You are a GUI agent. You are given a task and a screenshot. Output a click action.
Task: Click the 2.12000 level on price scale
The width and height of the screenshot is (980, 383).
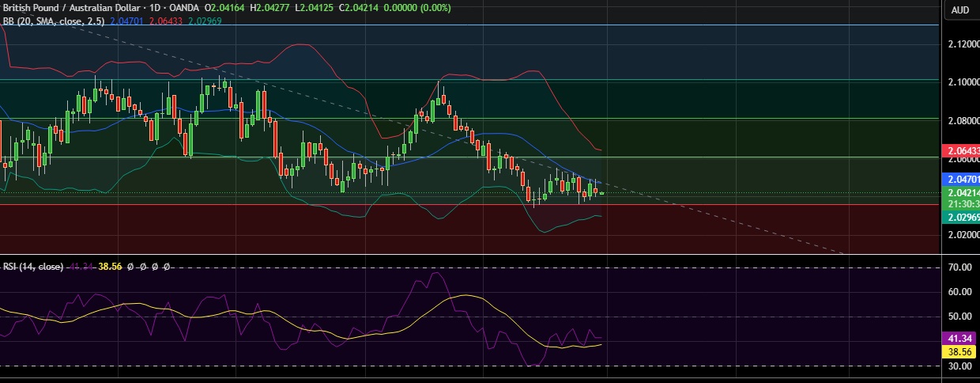[963, 45]
